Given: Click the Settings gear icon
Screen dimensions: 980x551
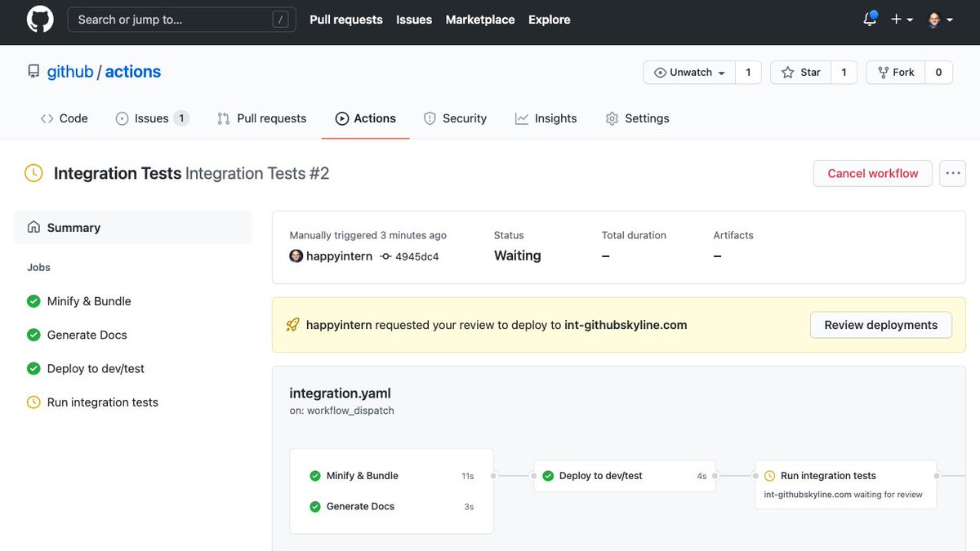Looking at the screenshot, I should pos(612,118).
